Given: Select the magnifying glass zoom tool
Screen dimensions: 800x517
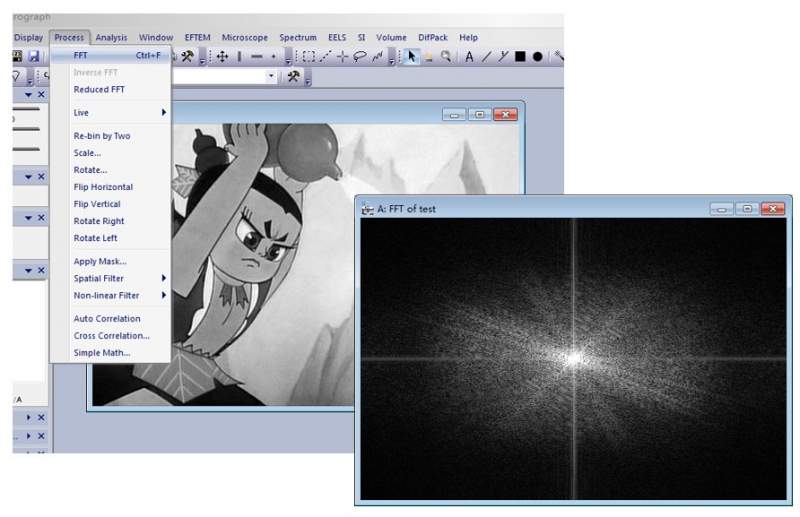Looking at the screenshot, I should 446,57.
